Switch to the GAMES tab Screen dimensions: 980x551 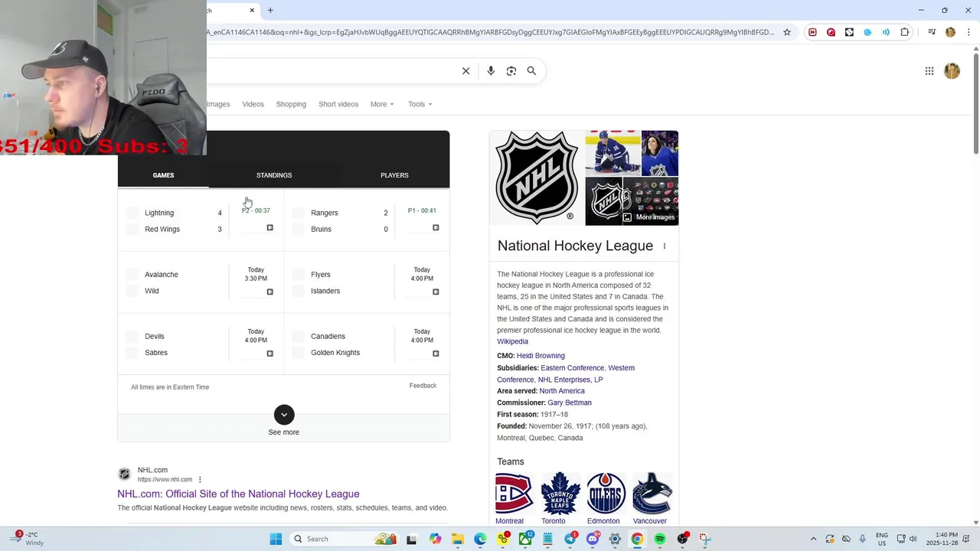click(163, 175)
